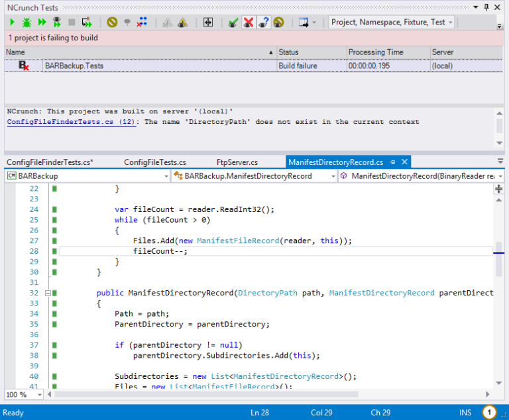Open the Project, Namespace, Fixture, Test grouping dropdown
Image resolution: width=509 pixels, height=420 pixels.
[392, 23]
